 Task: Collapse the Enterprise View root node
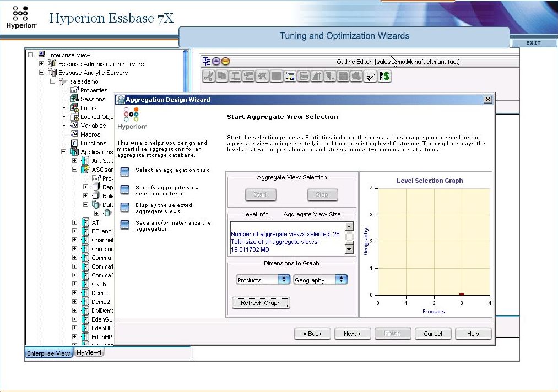31,55
